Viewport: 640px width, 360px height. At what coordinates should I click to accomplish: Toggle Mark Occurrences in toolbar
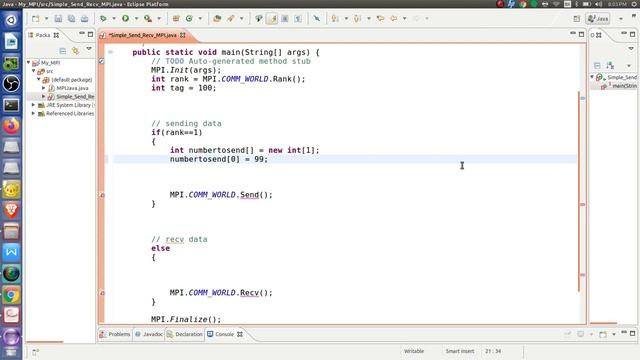coord(272,18)
